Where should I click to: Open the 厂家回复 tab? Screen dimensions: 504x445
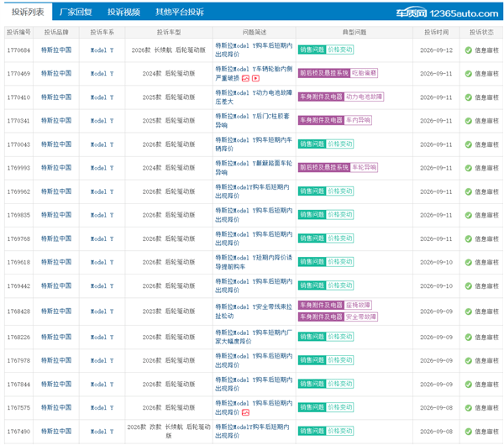76,13
